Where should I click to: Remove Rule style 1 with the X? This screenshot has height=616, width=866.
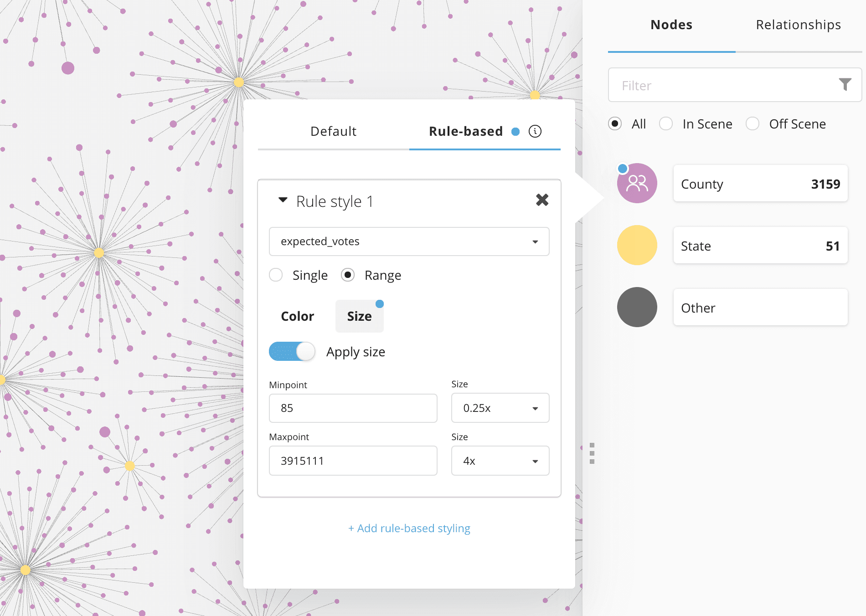(x=542, y=200)
